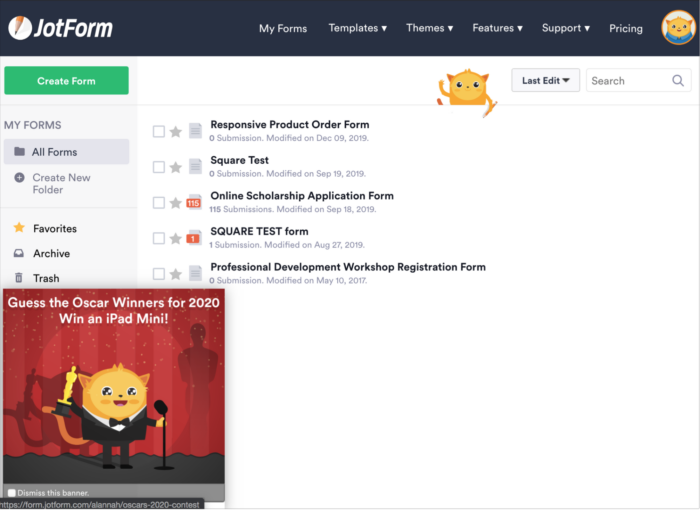Click the MY FORMS sidebar heading
The height and width of the screenshot is (510, 700).
(33, 125)
